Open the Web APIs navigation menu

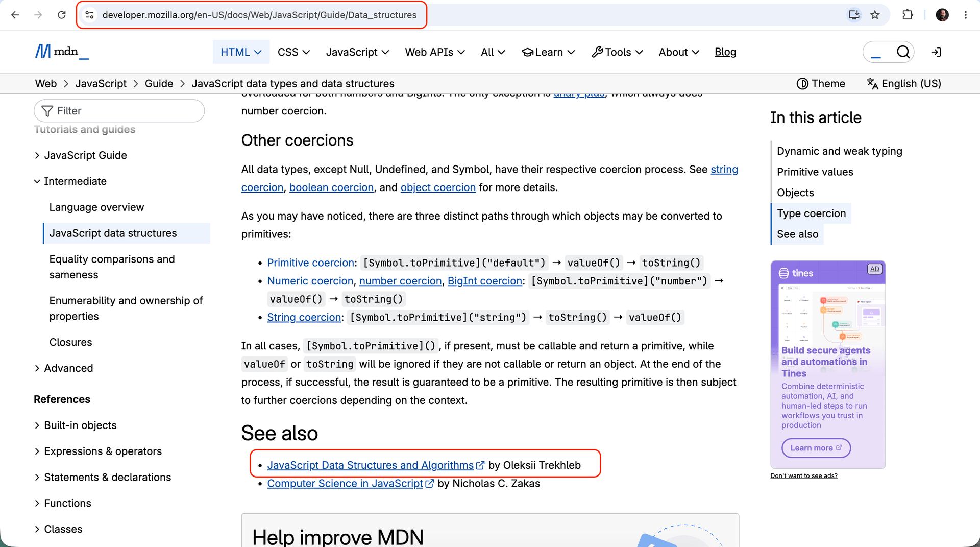(x=435, y=52)
